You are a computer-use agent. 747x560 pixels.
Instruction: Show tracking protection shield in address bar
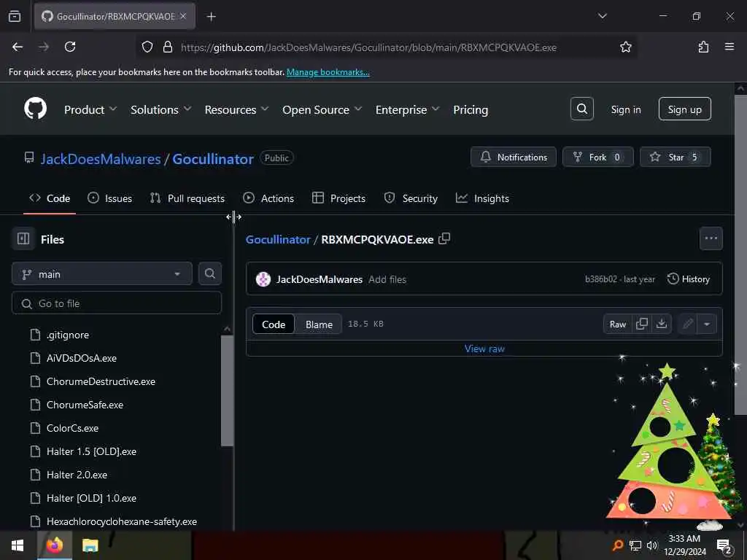[x=147, y=47]
